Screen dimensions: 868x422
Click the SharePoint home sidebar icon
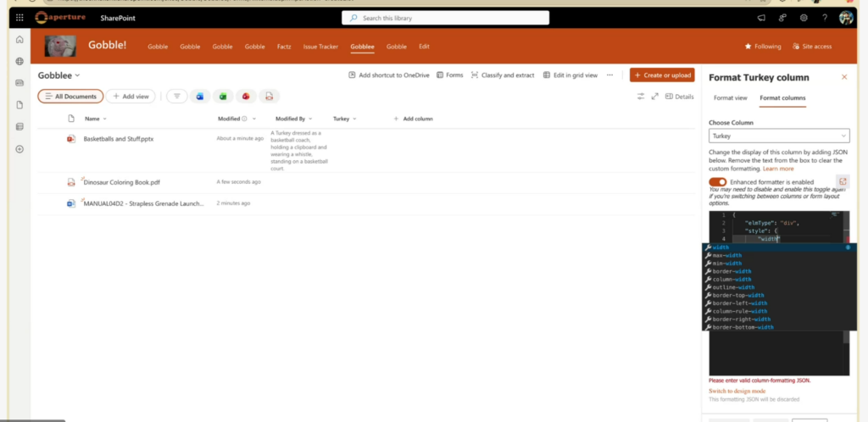point(20,39)
